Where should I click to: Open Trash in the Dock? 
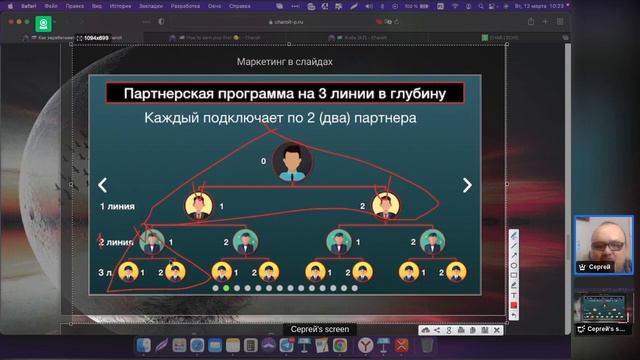427,345
